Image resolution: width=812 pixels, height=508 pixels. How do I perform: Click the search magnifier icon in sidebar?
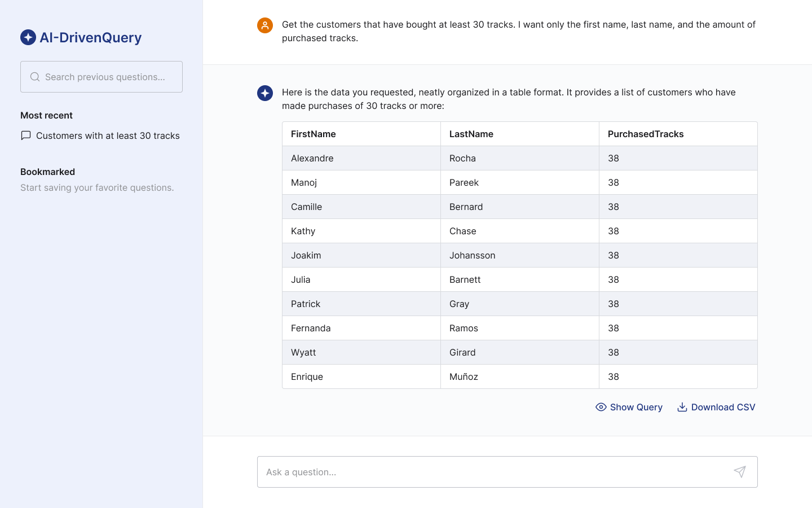(x=35, y=77)
